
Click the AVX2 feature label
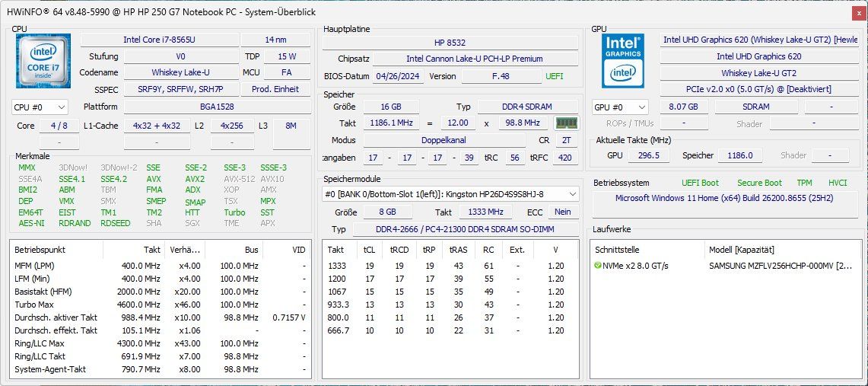click(195, 179)
